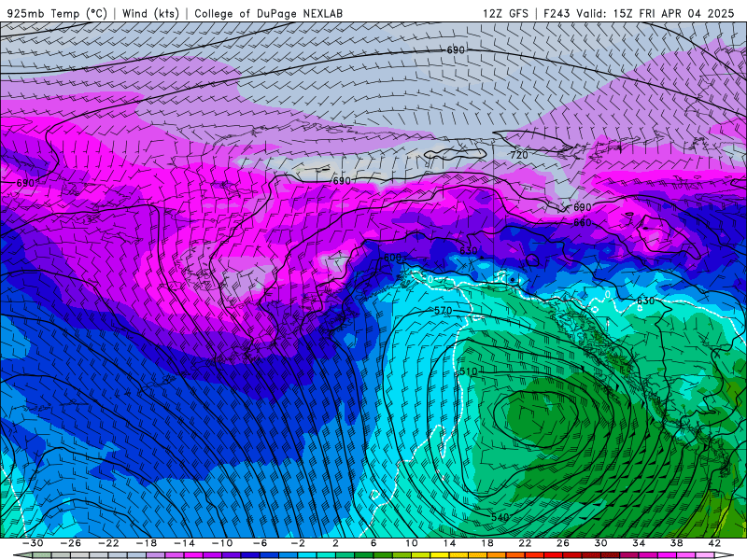Select the '30' color scale value
The width and height of the screenshot is (747, 560).
(x=600, y=543)
